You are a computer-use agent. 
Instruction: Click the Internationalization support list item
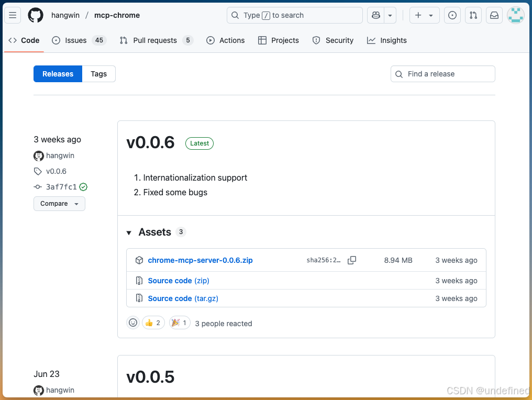[195, 178]
